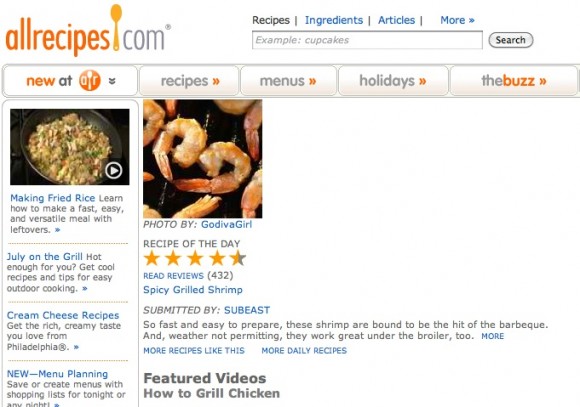Open the recipes » menu tab
580x407 pixels.
point(189,81)
